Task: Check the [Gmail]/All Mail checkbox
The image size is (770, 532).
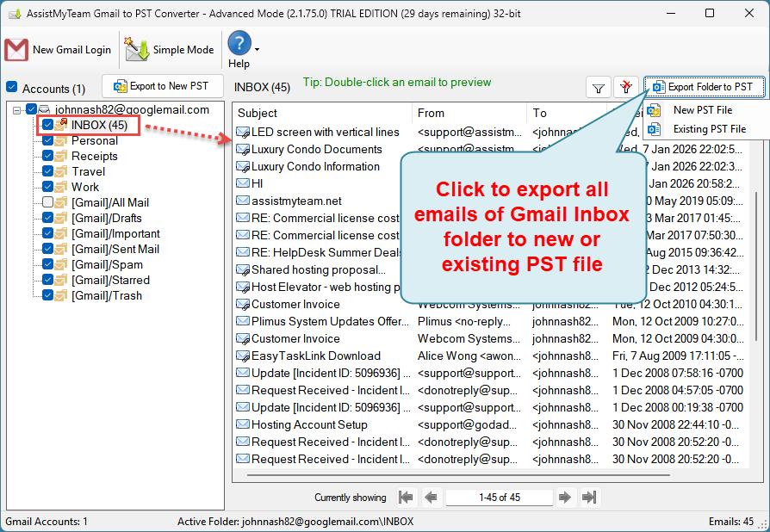Action: tap(47, 202)
